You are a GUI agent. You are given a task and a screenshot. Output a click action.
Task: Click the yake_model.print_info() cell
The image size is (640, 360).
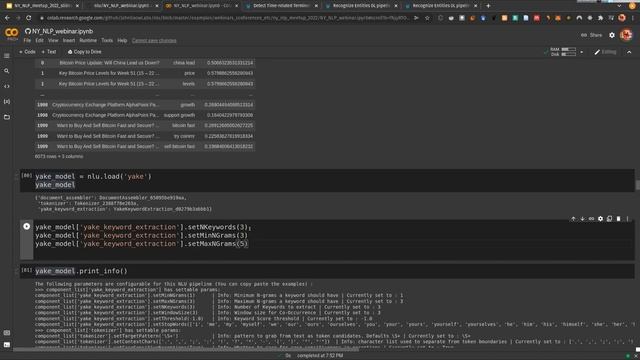pyautogui.click(x=327, y=271)
